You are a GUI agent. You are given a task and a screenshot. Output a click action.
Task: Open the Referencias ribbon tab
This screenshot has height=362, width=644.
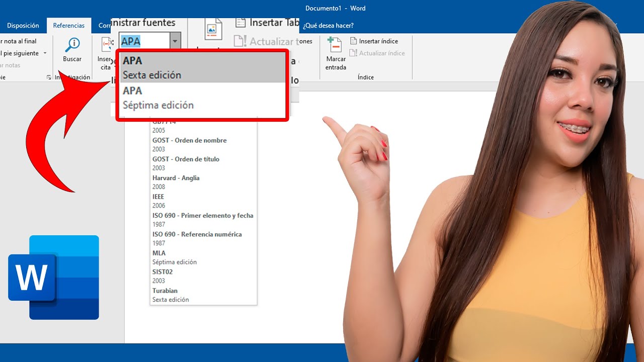69,26
